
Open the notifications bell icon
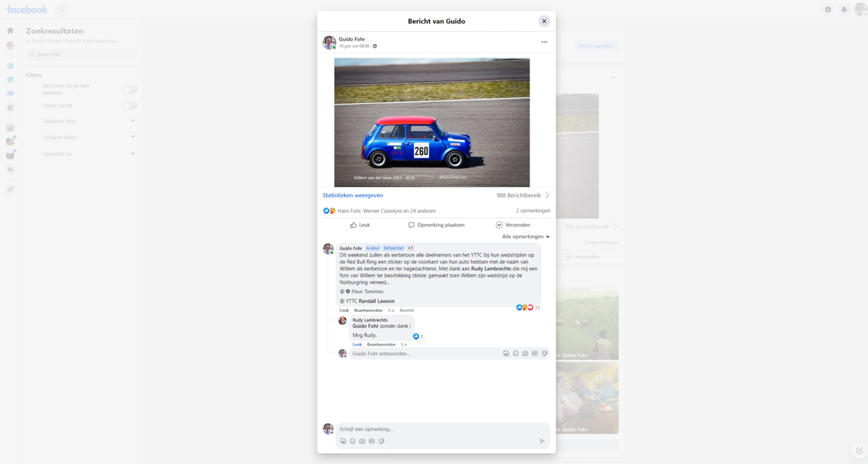[x=844, y=9]
